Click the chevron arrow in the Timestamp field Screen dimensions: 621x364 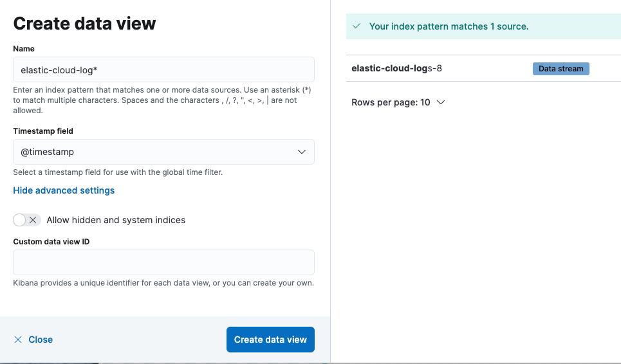pyautogui.click(x=302, y=152)
